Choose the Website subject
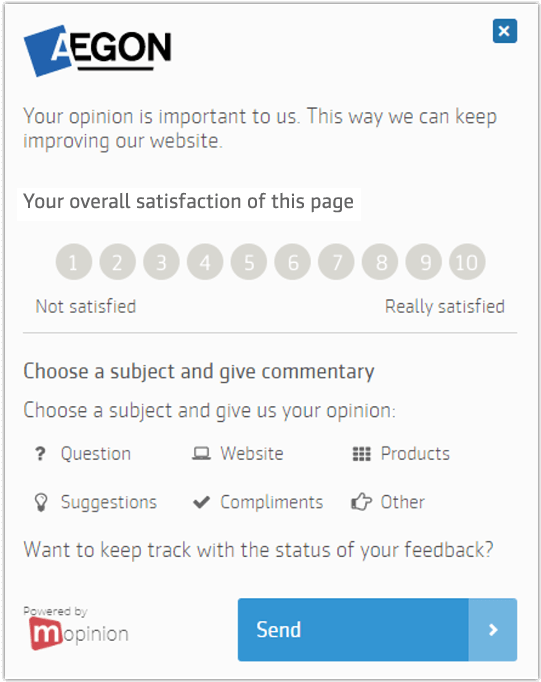The height and width of the screenshot is (682, 541). (x=252, y=454)
